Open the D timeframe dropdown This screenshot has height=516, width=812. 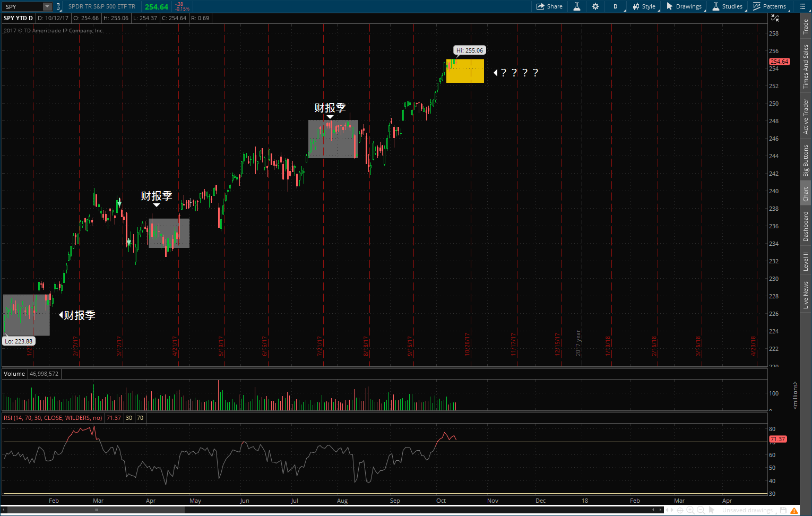click(616, 6)
